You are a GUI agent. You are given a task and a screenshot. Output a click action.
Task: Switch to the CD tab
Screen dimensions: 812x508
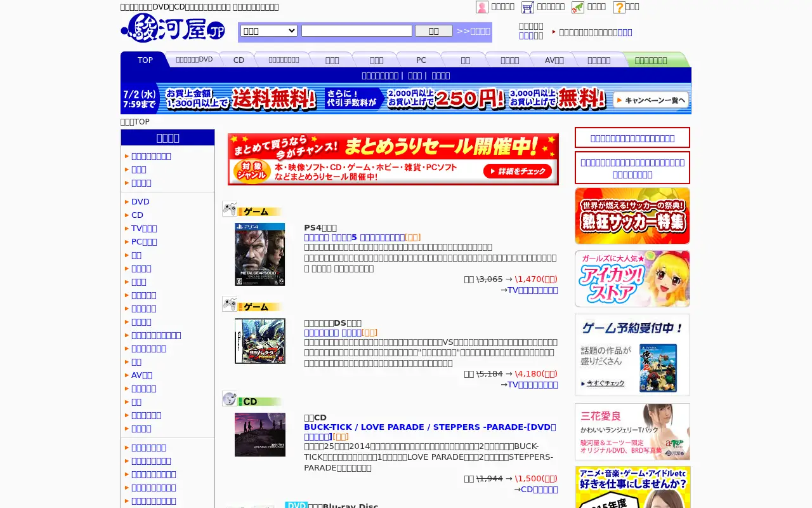click(x=239, y=60)
